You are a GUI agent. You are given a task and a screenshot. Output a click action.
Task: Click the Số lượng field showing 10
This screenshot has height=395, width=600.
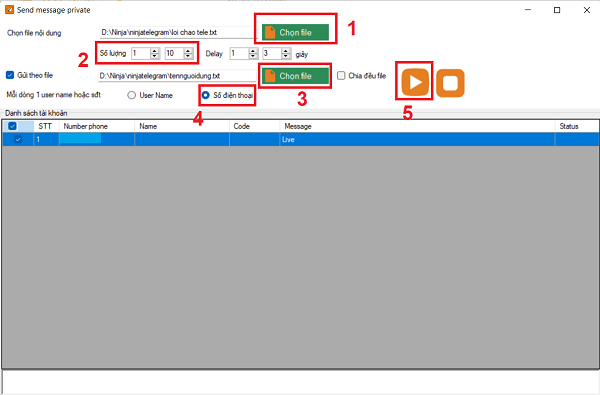(174, 53)
